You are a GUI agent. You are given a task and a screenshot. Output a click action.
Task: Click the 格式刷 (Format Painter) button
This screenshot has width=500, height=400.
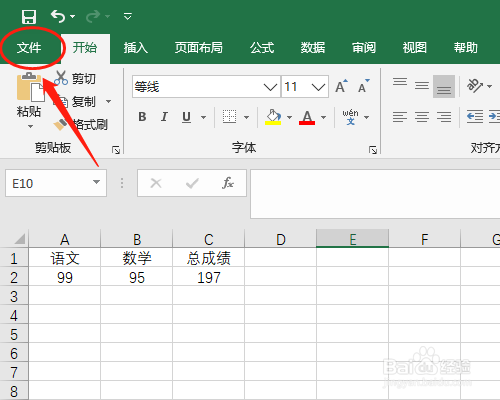[x=81, y=125]
